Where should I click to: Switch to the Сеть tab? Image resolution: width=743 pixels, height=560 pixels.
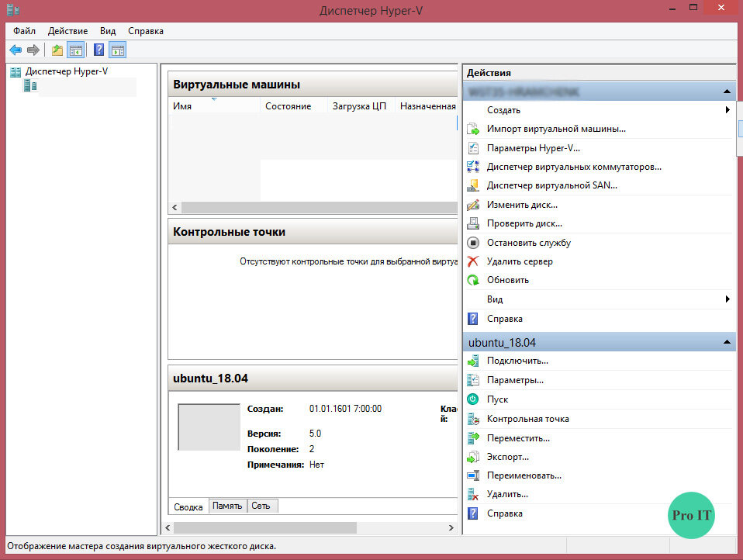point(262,506)
